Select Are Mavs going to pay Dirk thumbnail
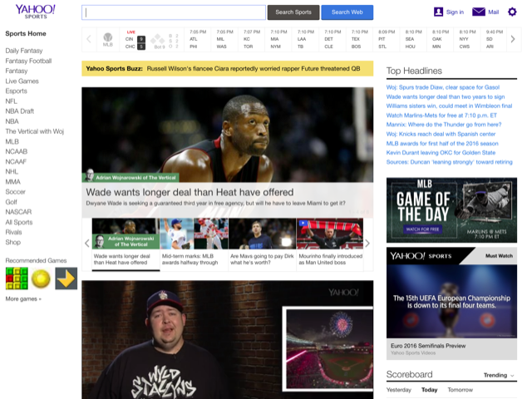532x399 pixels. pos(263,244)
